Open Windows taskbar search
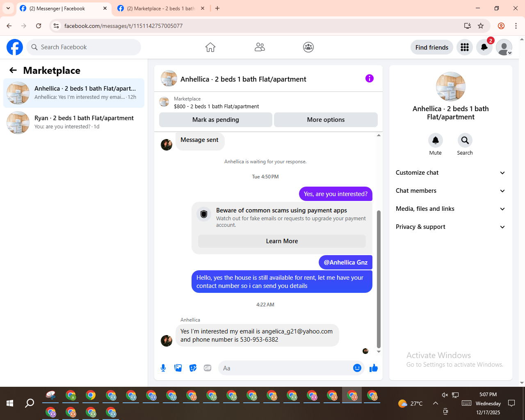Viewport: 525px width, 420px height. (30, 403)
